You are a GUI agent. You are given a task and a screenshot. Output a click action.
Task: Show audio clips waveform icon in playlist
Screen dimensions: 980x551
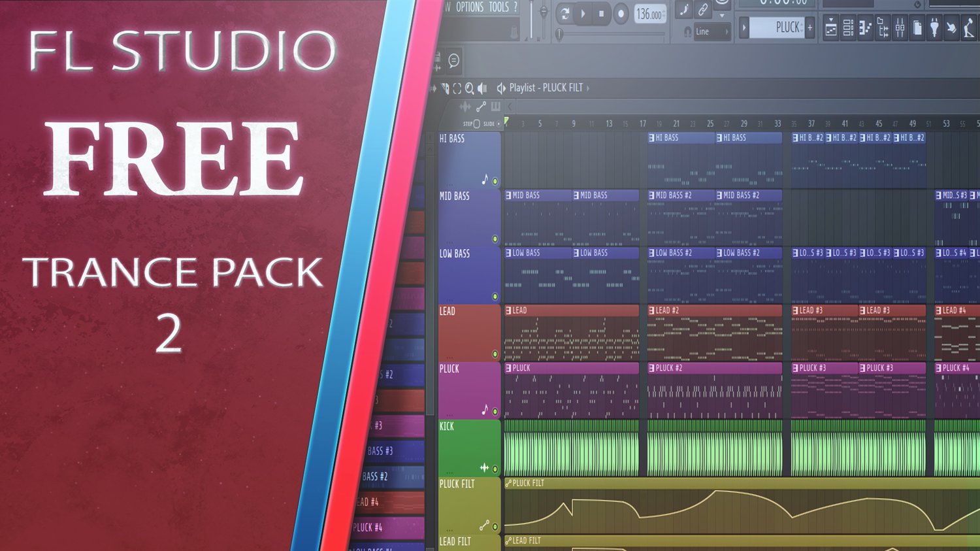465,107
